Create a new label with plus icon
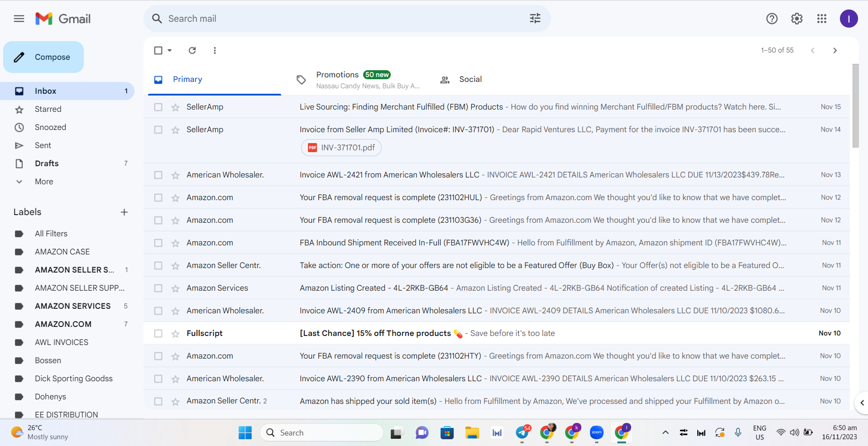This screenshot has height=446, width=868. tap(124, 212)
